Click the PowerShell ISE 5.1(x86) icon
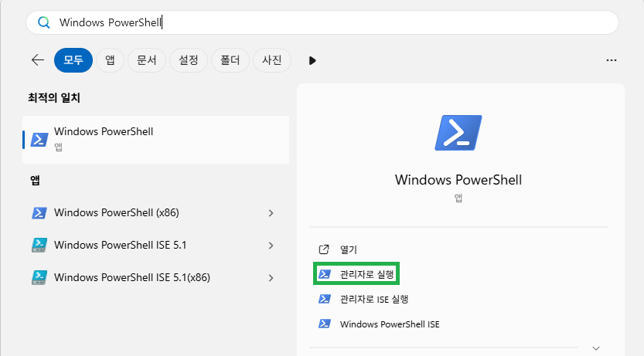This screenshot has height=356, width=644. 39,278
